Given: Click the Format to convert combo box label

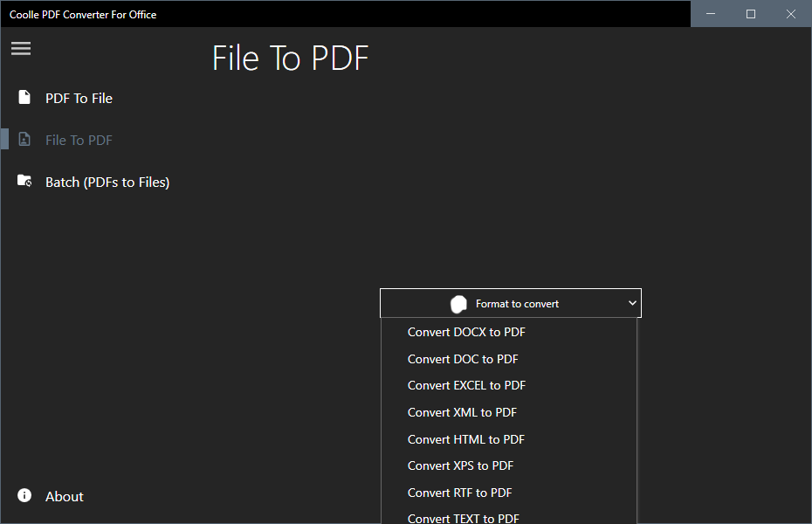Looking at the screenshot, I should click(x=517, y=304).
